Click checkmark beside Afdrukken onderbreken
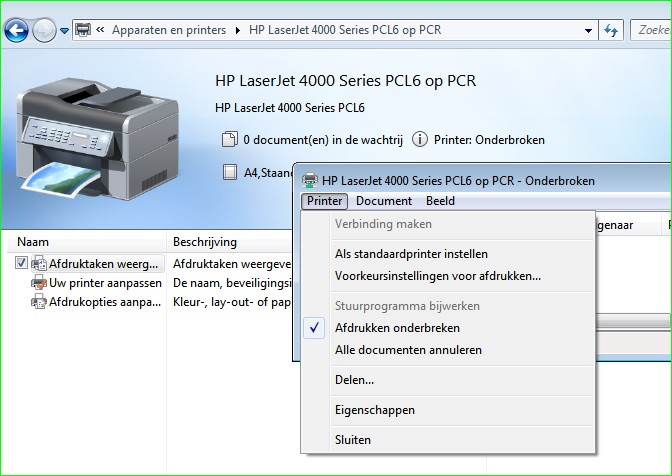The height and width of the screenshot is (476, 672). [x=314, y=328]
